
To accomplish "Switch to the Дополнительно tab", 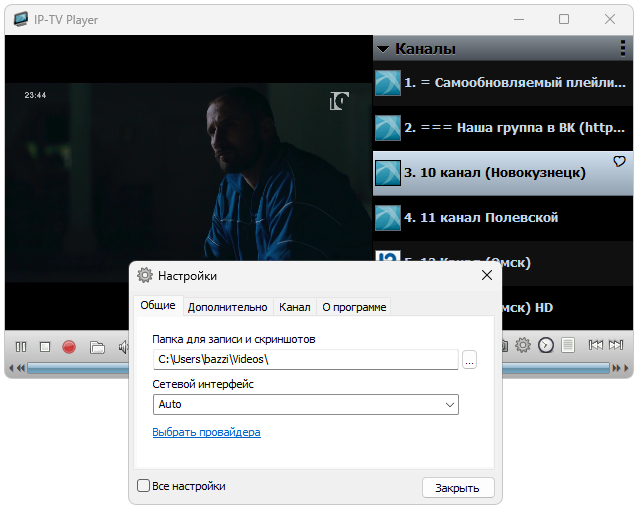I will pos(227,307).
